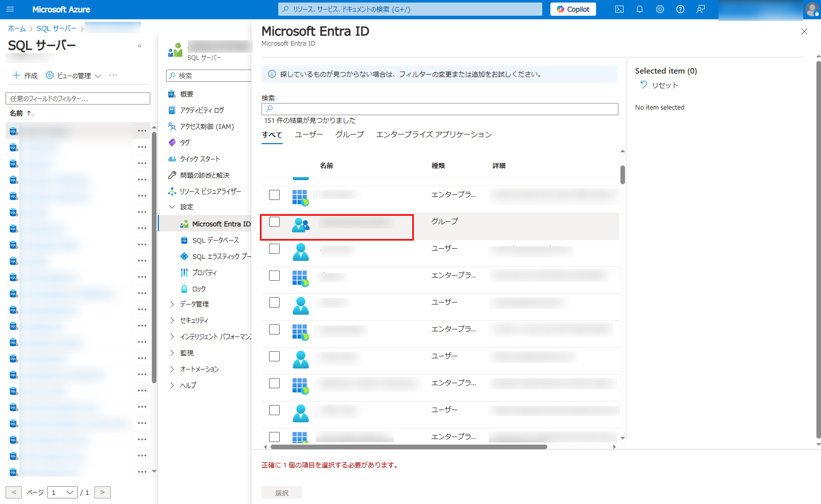Click the Copilot button
Screen dimensions: 821x504
(573, 9)
